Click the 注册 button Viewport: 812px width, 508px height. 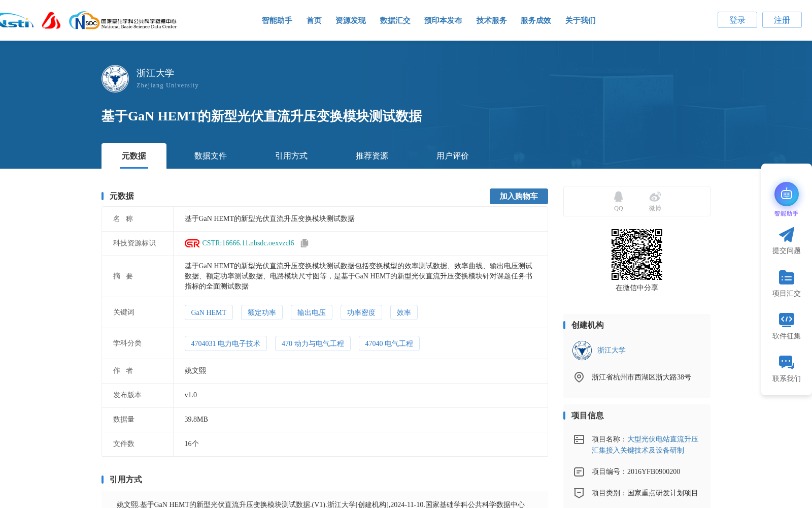click(782, 20)
